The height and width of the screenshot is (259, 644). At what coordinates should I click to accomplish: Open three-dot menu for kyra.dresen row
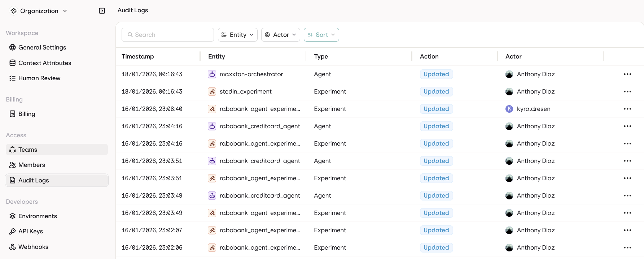click(627, 109)
